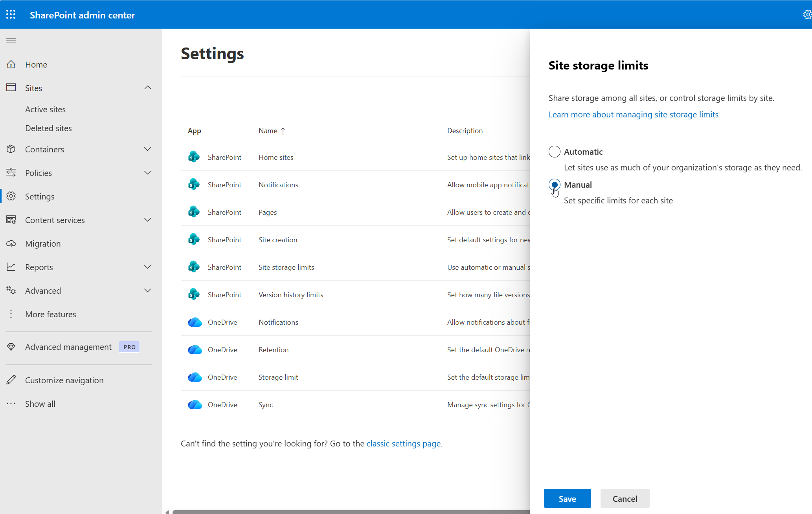The height and width of the screenshot is (514, 812).
Task: Sort by the Name column header
Action: (x=268, y=131)
